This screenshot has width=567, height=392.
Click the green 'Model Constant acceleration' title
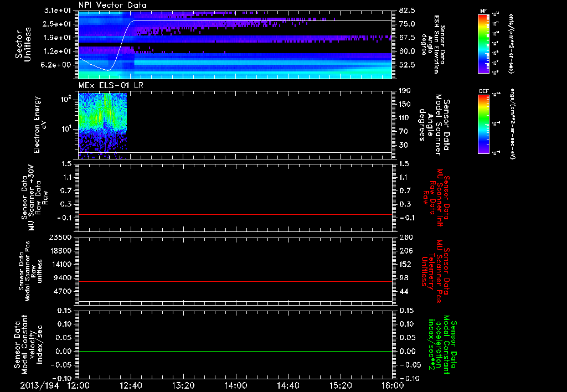point(442,345)
